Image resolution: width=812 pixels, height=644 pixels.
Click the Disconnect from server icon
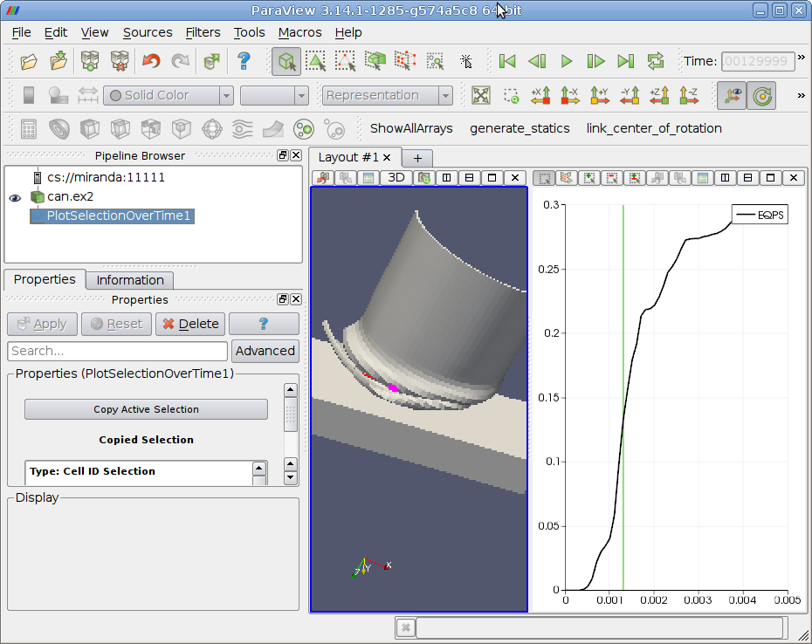coord(120,61)
